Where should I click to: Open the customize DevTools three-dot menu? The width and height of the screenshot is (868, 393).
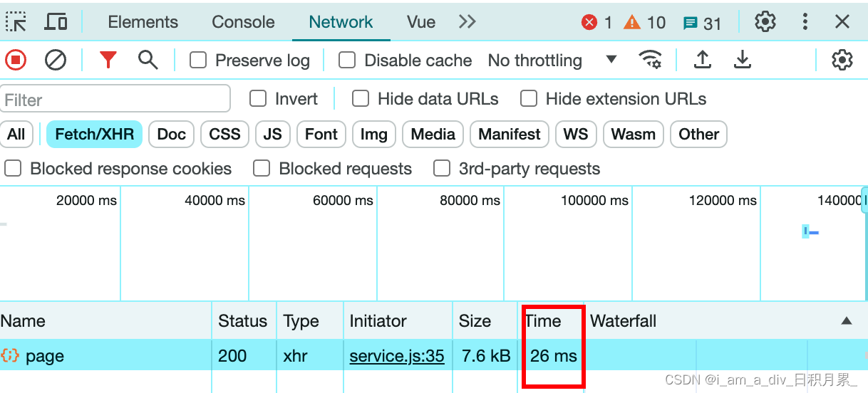click(805, 22)
